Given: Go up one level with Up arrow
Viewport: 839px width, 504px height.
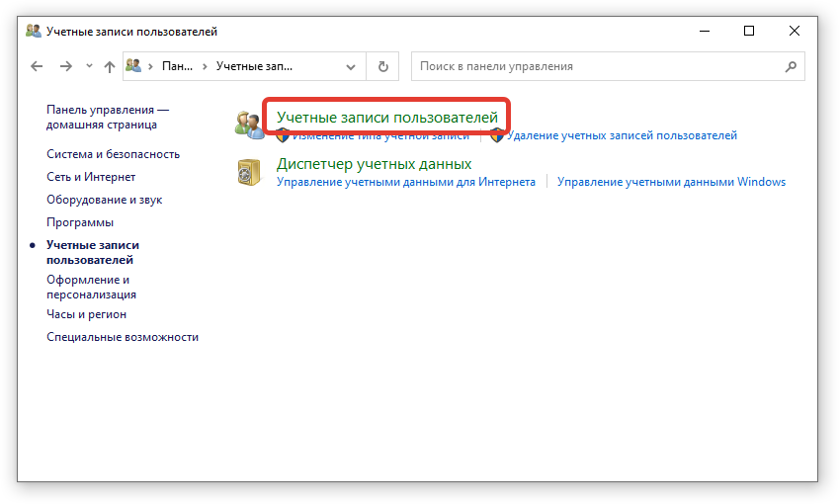Looking at the screenshot, I should [x=109, y=66].
